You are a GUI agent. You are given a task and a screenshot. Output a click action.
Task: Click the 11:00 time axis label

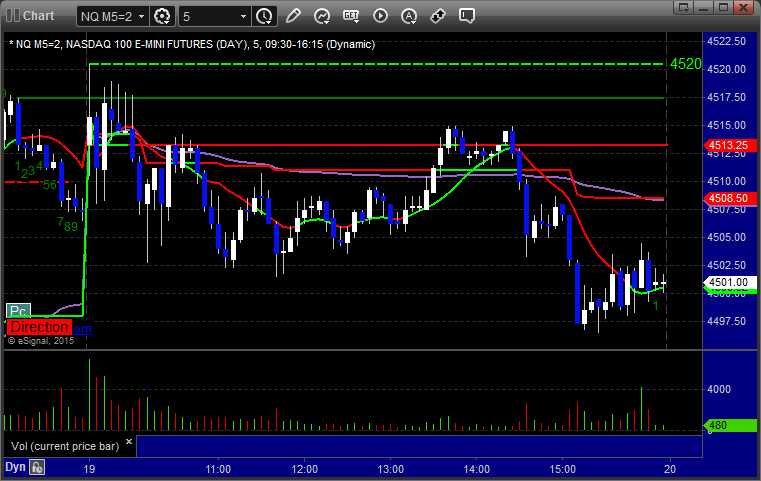pyautogui.click(x=218, y=469)
